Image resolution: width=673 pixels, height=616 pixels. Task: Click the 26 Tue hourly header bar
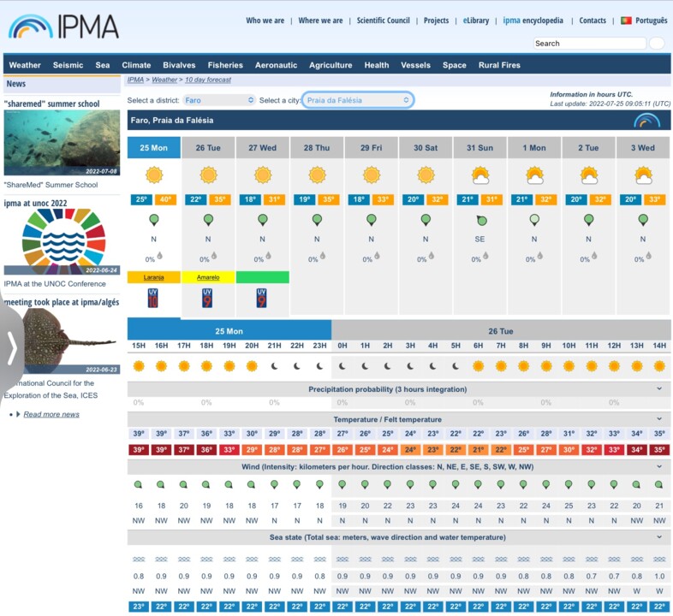[x=501, y=331]
